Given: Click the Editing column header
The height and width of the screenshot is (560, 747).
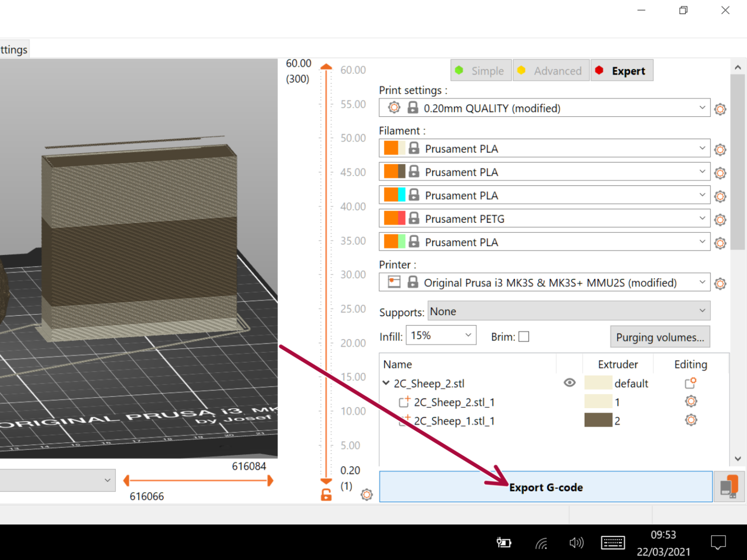Looking at the screenshot, I should pyautogui.click(x=691, y=364).
